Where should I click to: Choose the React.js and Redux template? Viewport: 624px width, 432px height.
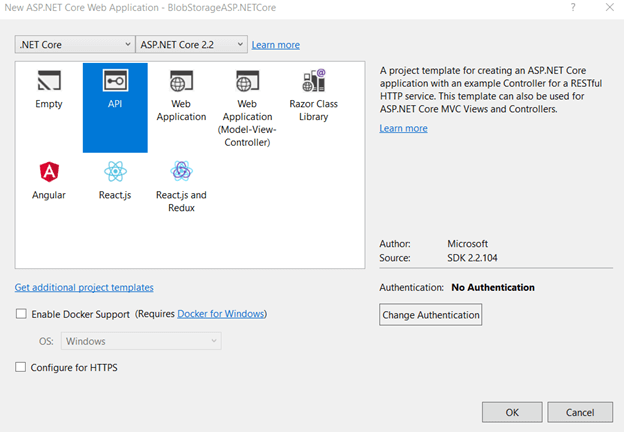coord(181,186)
